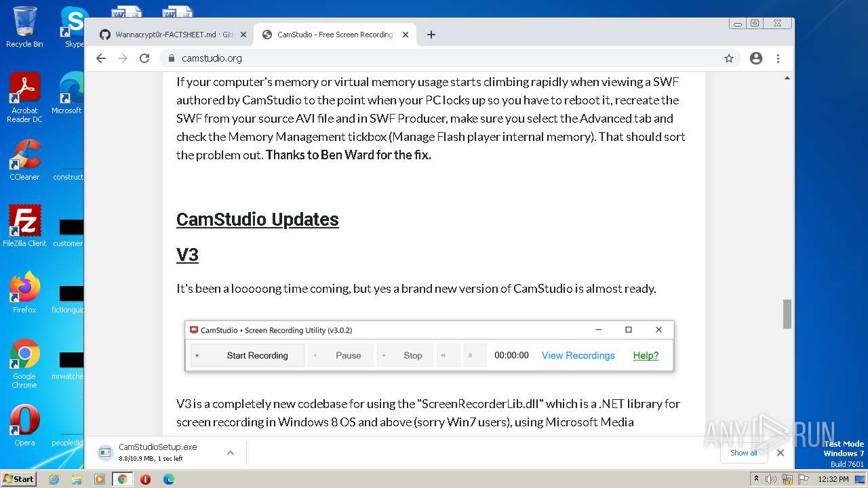This screenshot has height=488, width=868.
Task: Open the Recycle Bin desktop icon
Action: point(24,27)
